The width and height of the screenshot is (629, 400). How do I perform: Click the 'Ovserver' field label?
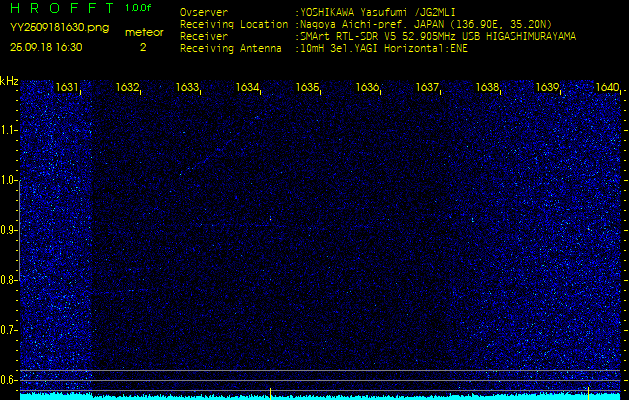point(204,12)
